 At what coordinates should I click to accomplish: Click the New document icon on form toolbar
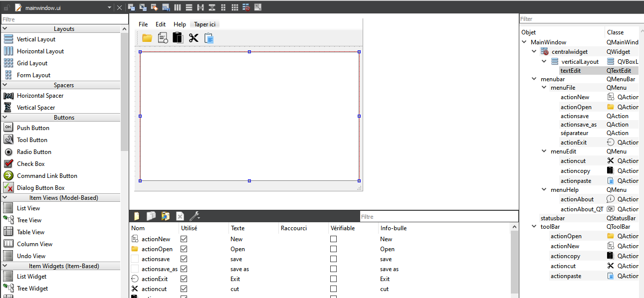coord(163,38)
